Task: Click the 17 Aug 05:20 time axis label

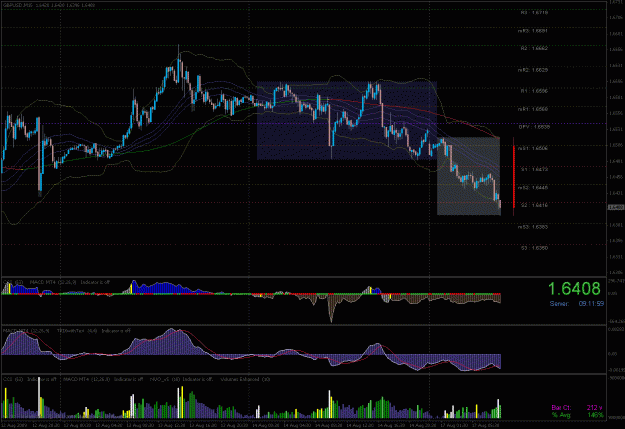Action: [x=485, y=425]
